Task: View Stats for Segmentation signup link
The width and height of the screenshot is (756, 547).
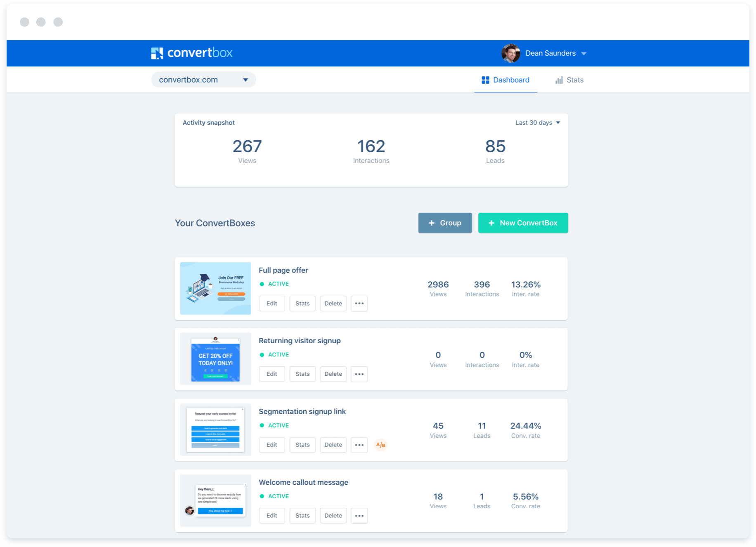Action: pyautogui.click(x=302, y=445)
